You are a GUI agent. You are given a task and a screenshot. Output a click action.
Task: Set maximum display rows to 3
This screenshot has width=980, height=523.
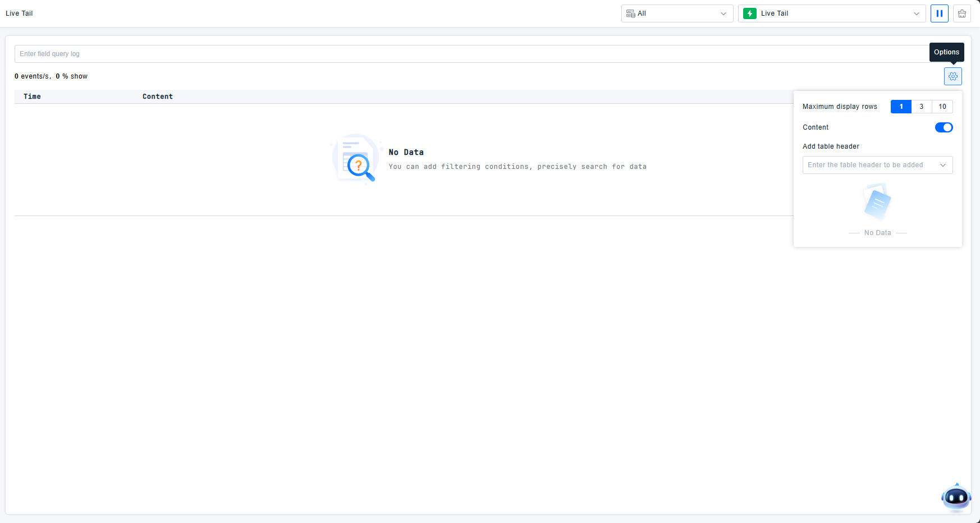click(921, 107)
